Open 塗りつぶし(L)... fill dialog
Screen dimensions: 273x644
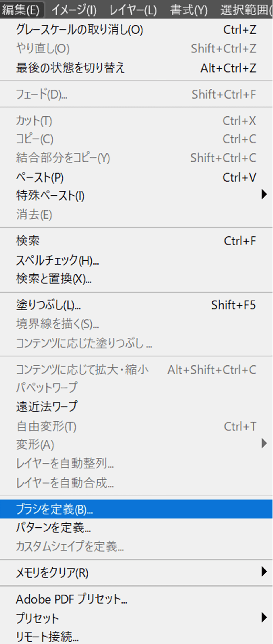point(48,305)
